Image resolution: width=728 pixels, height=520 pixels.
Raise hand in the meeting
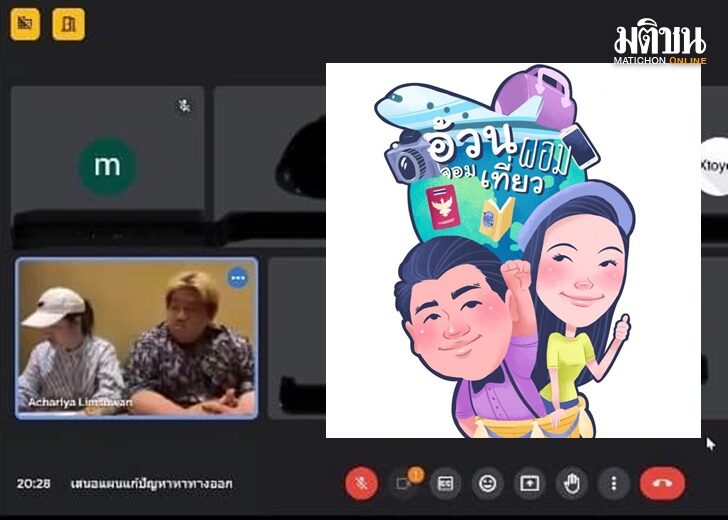coord(571,483)
